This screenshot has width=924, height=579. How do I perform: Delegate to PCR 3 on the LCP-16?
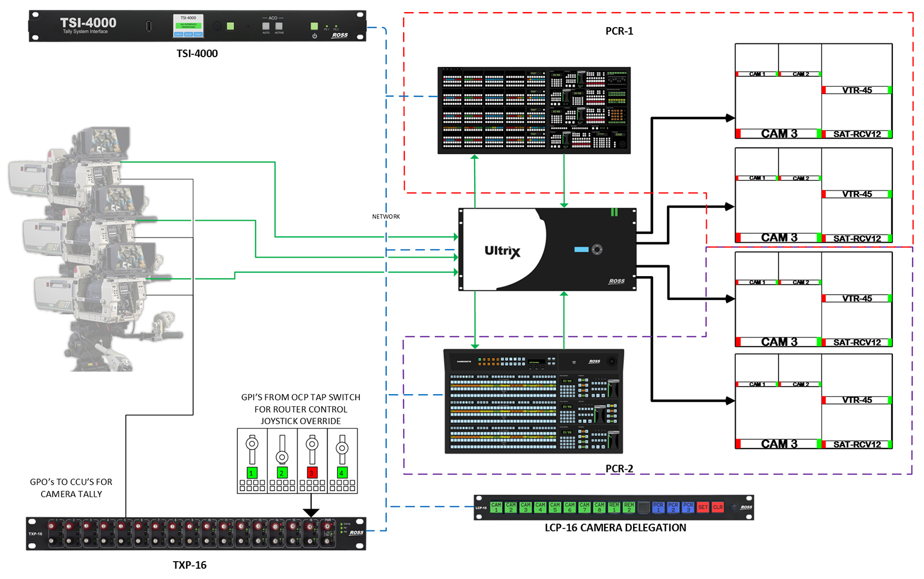[688, 507]
